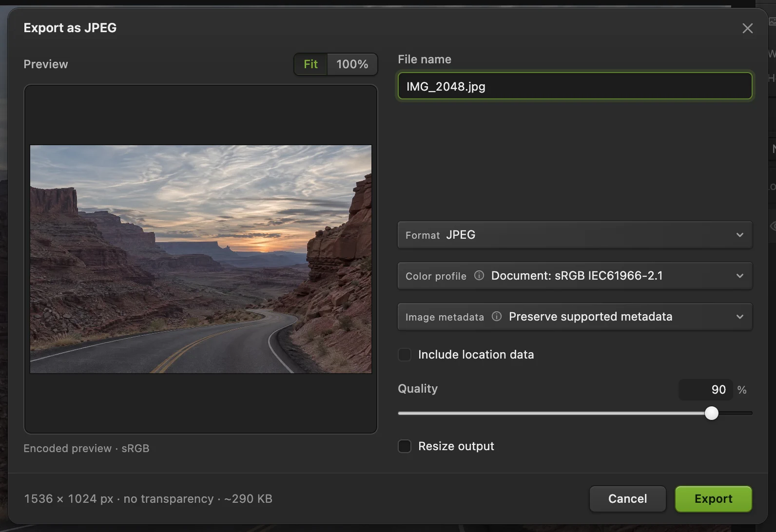The height and width of the screenshot is (532, 776).
Task: Click the Quality slider handle
Action: tap(712, 413)
